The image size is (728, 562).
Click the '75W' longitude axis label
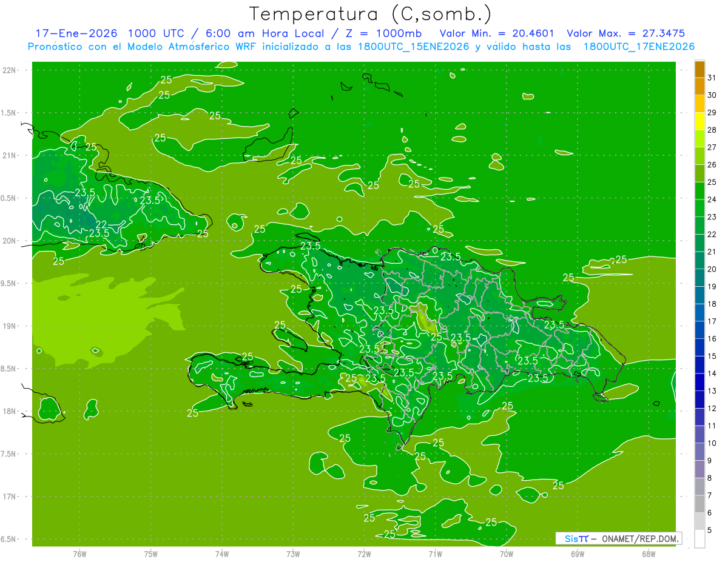[x=150, y=554]
